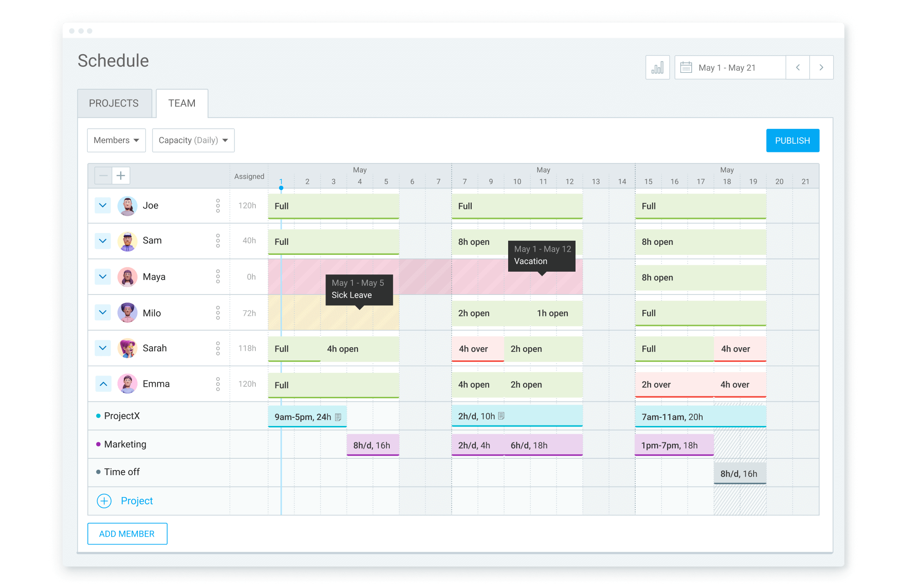
Task: Expand Milo's row chevron
Action: 103,312
